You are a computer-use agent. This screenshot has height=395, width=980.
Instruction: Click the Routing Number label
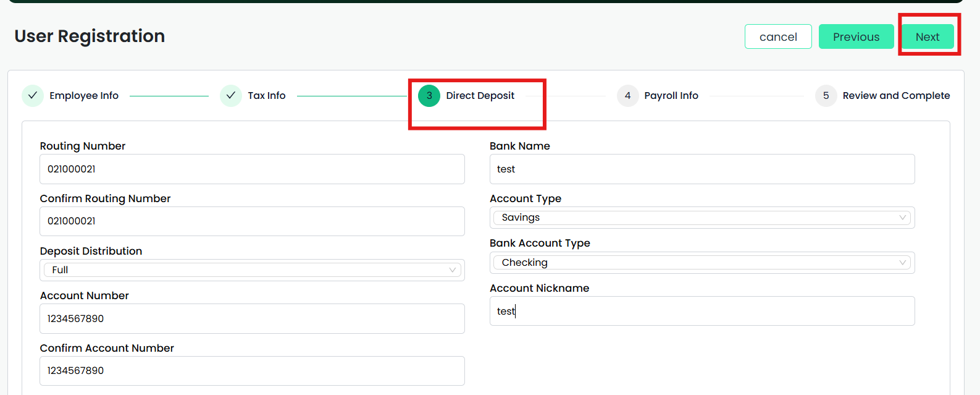click(x=83, y=146)
